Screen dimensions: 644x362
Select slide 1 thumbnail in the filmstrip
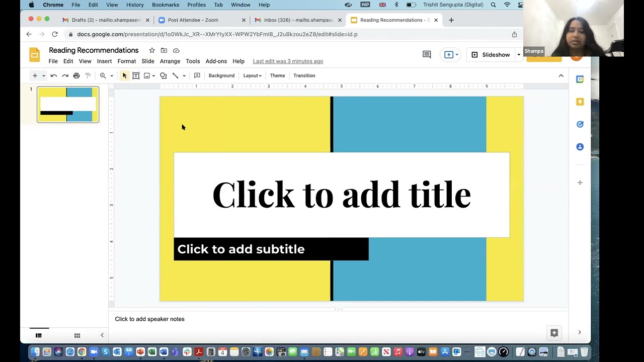click(68, 105)
